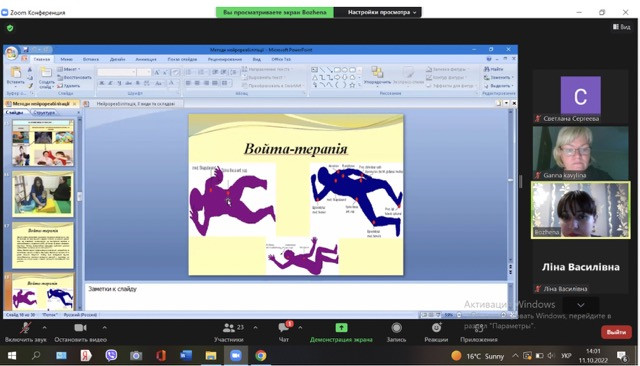Expand video options arrow beside camera
This screenshot has width=640, height=366.
click(104, 327)
